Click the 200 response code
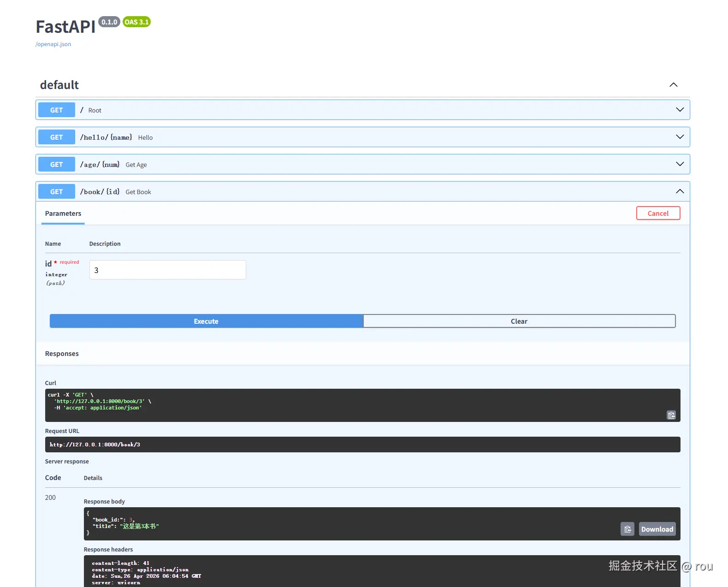The height and width of the screenshot is (587, 728). coord(50,498)
